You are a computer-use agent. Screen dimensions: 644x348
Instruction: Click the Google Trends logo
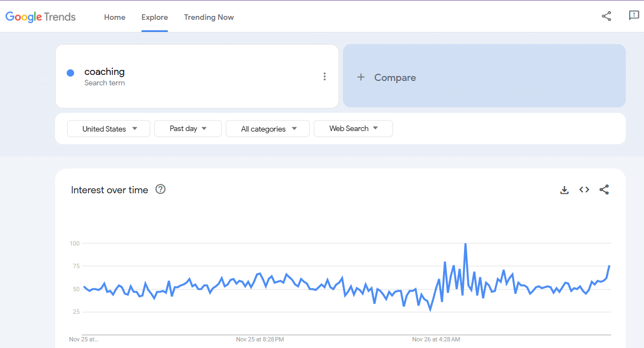40,17
